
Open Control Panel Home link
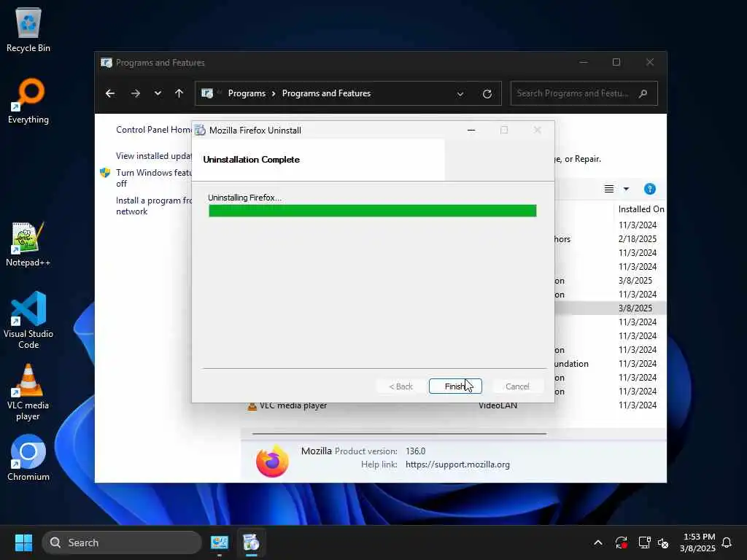[x=154, y=130]
